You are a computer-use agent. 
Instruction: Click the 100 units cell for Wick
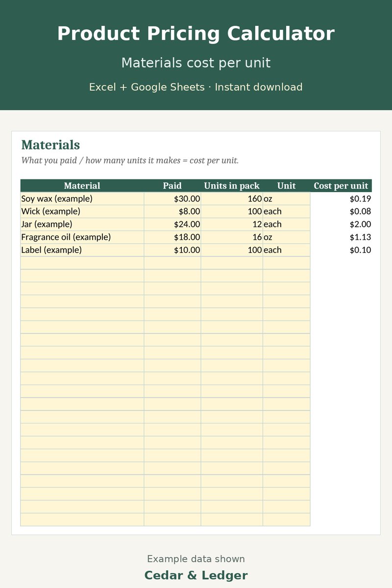click(x=232, y=212)
